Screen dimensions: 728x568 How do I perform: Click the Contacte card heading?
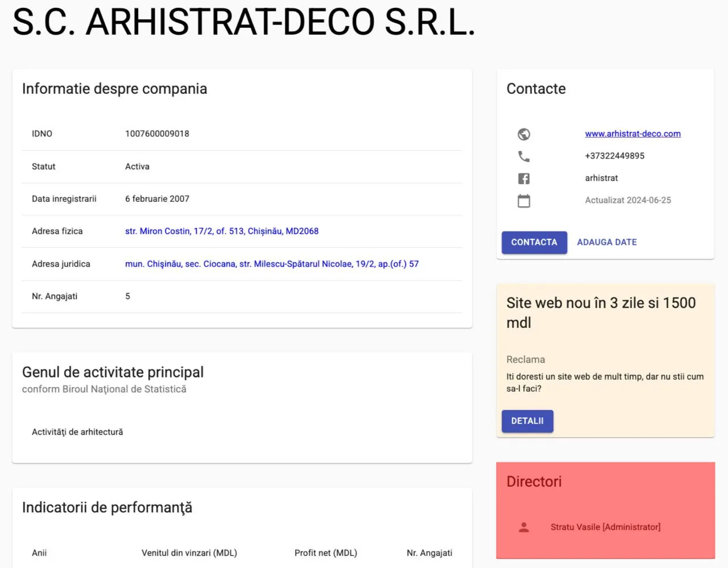click(536, 89)
